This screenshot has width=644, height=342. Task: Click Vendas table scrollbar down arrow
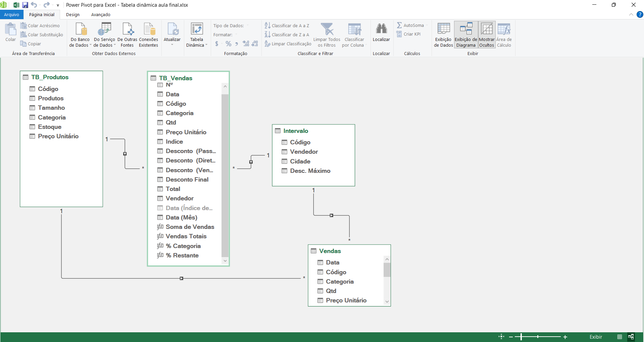[387, 302]
